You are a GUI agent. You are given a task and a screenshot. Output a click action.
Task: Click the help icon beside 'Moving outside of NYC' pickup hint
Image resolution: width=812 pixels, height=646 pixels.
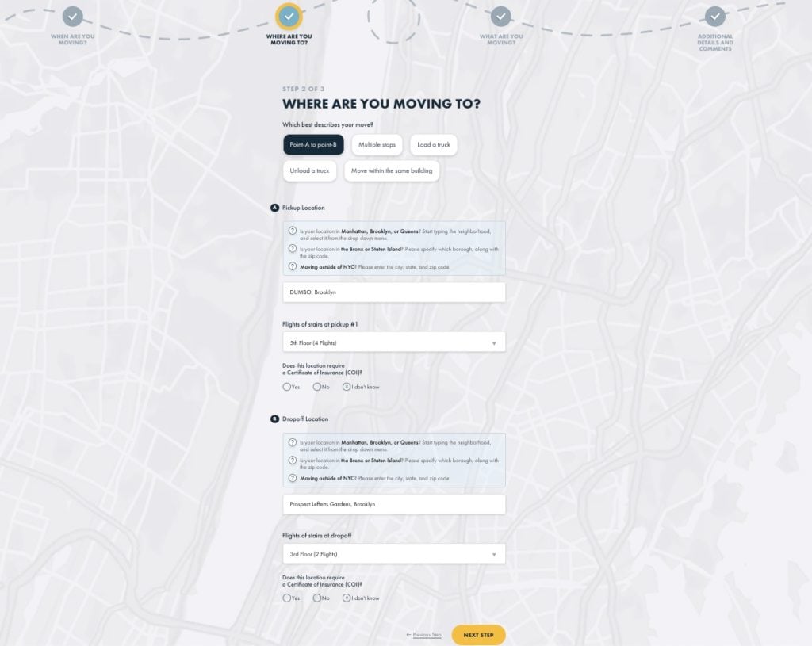click(293, 267)
